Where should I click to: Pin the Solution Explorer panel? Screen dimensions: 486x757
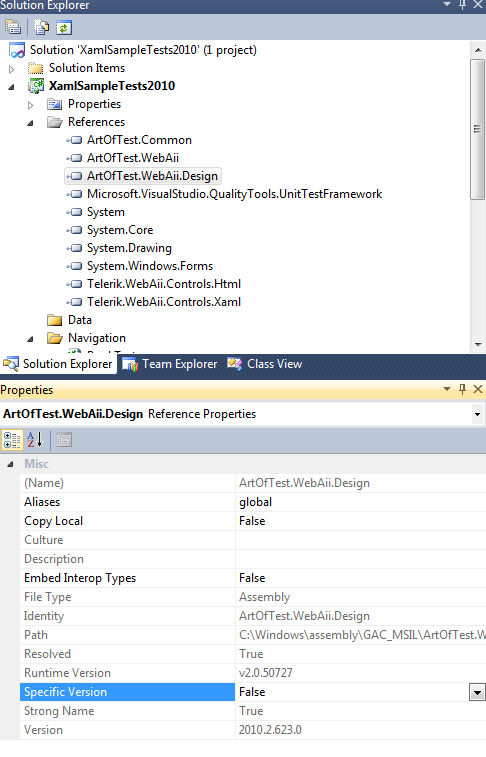tap(462, 4)
